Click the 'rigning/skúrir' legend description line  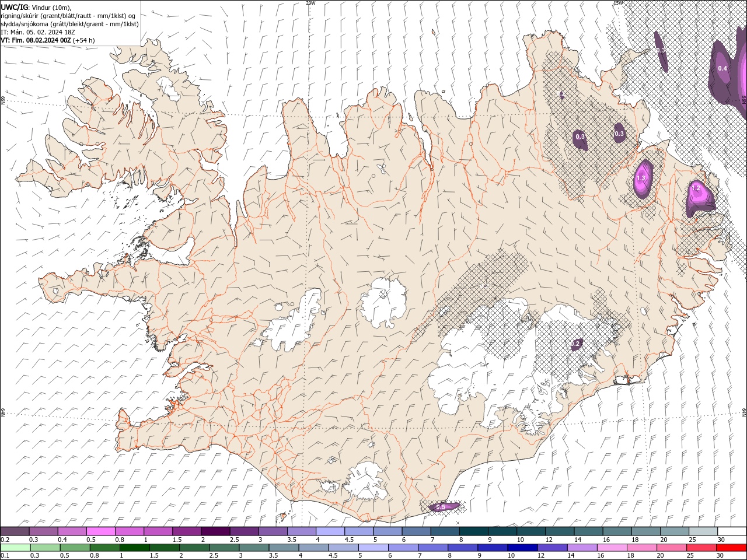coord(68,16)
